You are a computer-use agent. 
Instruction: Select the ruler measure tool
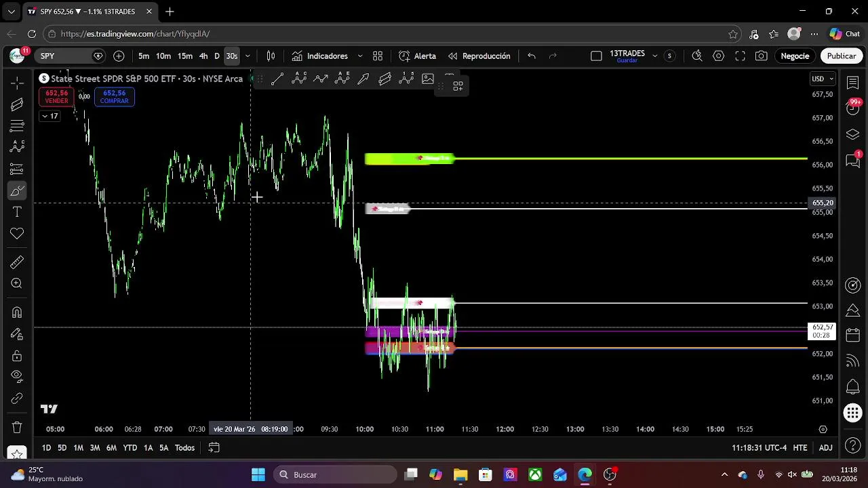coord(17,262)
